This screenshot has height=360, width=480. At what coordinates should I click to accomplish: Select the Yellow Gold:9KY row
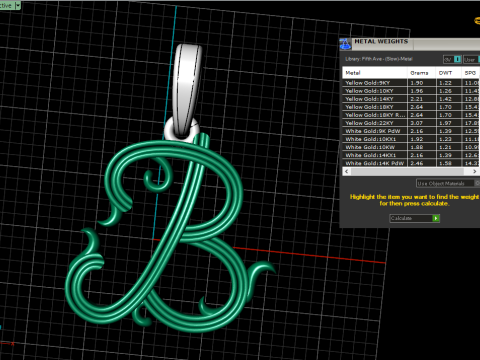pyautogui.click(x=411, y=83)
